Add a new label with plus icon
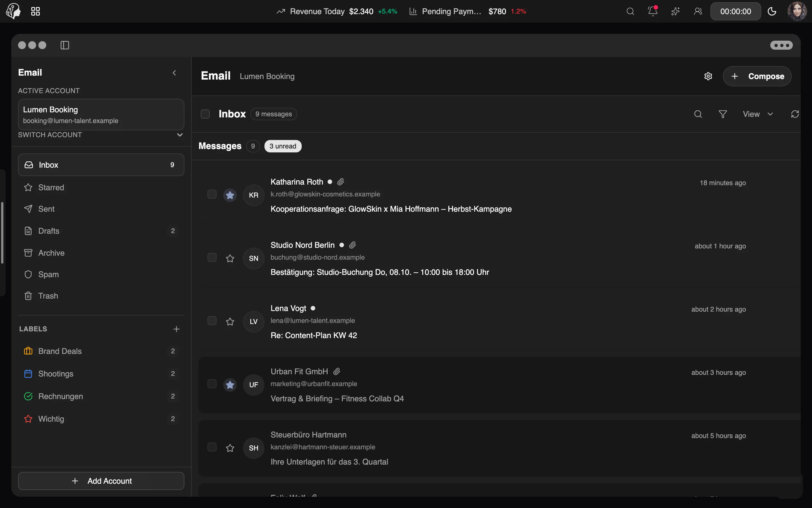Viewport: 812px width, 508px height. pyautogui.click(x=176, y=329)
